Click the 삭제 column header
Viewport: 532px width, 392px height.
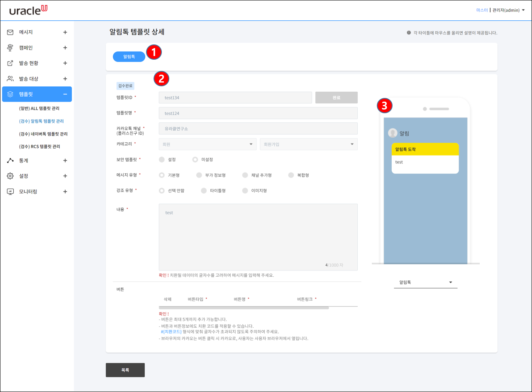coord(168,299)
